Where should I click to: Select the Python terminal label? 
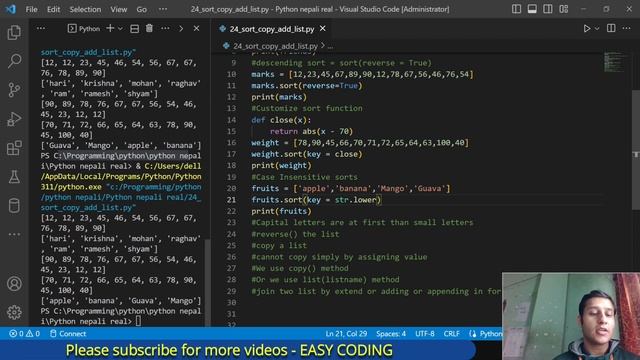(84, 29)
